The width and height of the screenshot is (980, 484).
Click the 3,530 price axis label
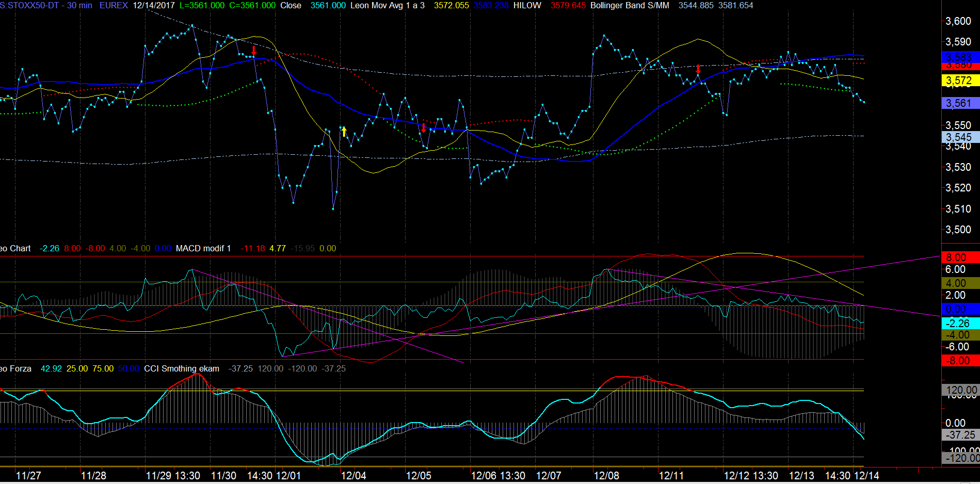[958, 167]
